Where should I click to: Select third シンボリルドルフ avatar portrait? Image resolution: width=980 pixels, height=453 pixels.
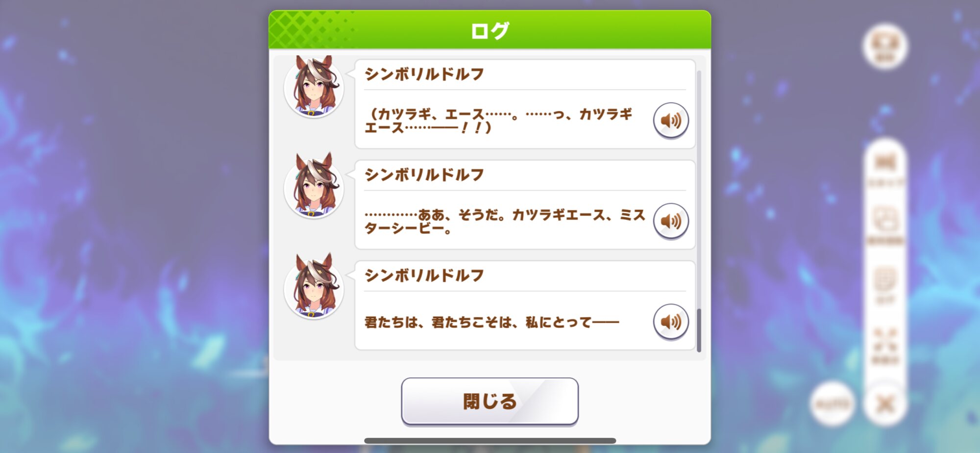tap(314, 287)
